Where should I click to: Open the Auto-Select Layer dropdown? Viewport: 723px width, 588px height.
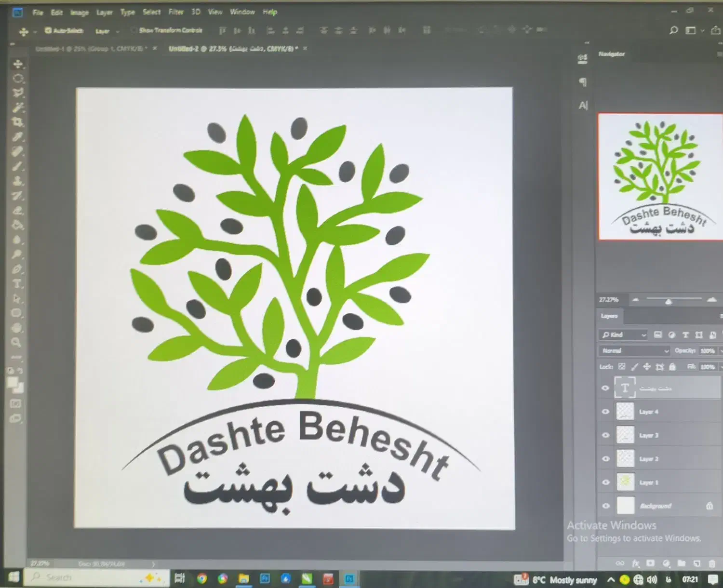(107, 31)
